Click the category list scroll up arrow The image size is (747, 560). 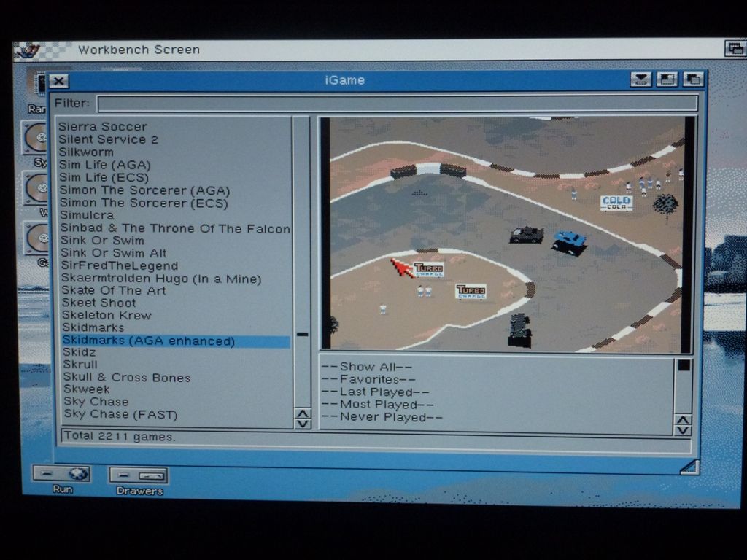tap(683, 420)
